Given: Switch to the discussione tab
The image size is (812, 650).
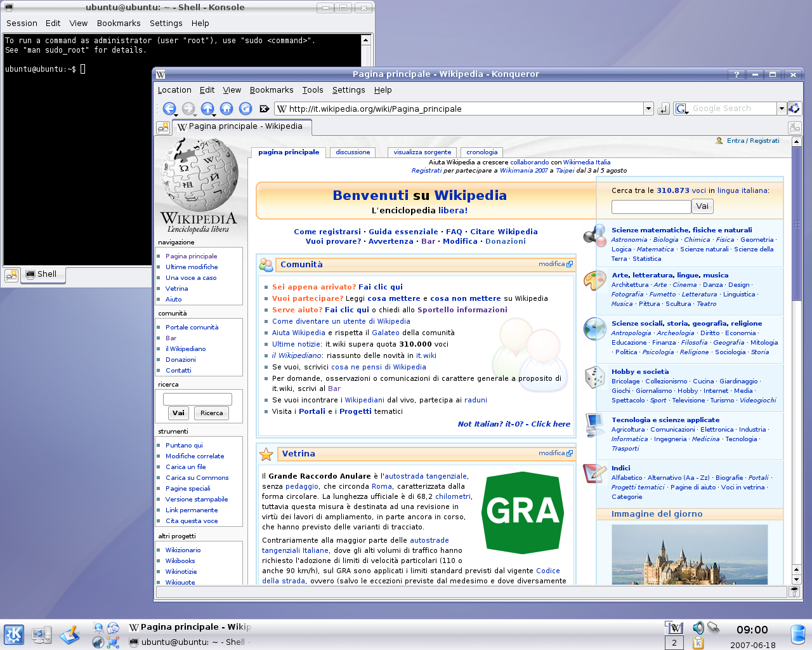Looking at the screenshot, I should point(353,152).
